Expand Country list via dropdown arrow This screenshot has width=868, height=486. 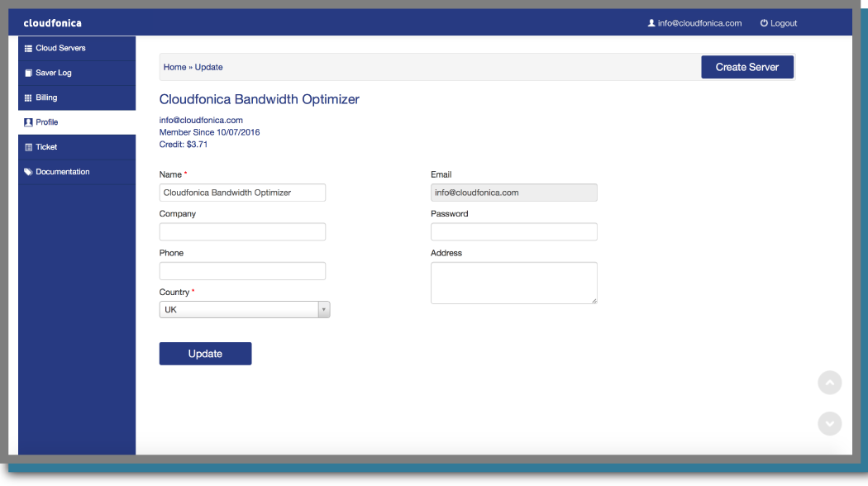point(324,310)
